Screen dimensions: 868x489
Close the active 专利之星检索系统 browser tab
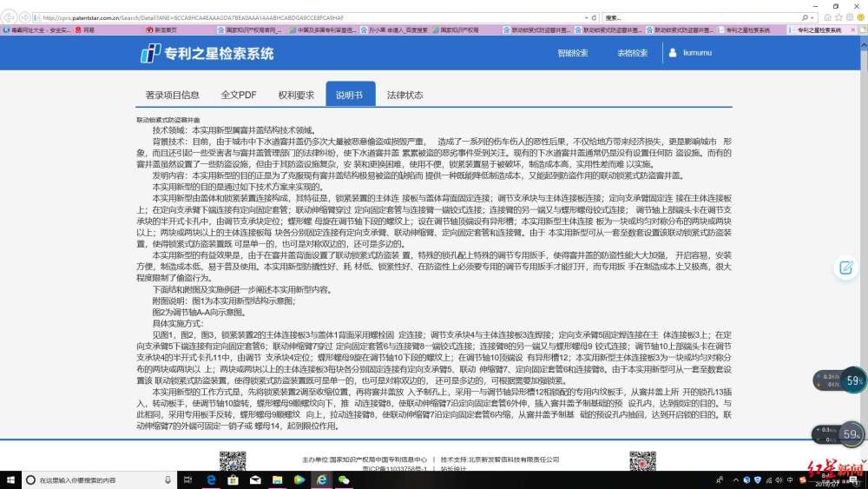pos(852,30)
